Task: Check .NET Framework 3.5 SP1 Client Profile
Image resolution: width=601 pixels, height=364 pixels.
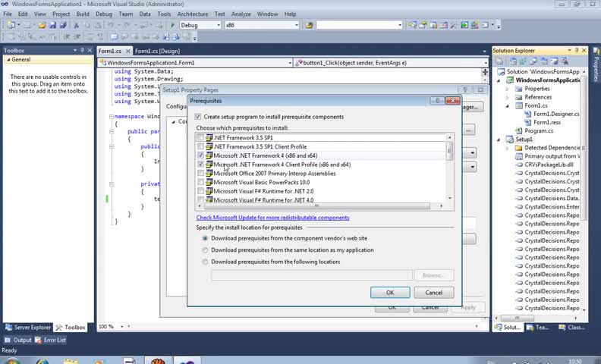Action: 200,146
